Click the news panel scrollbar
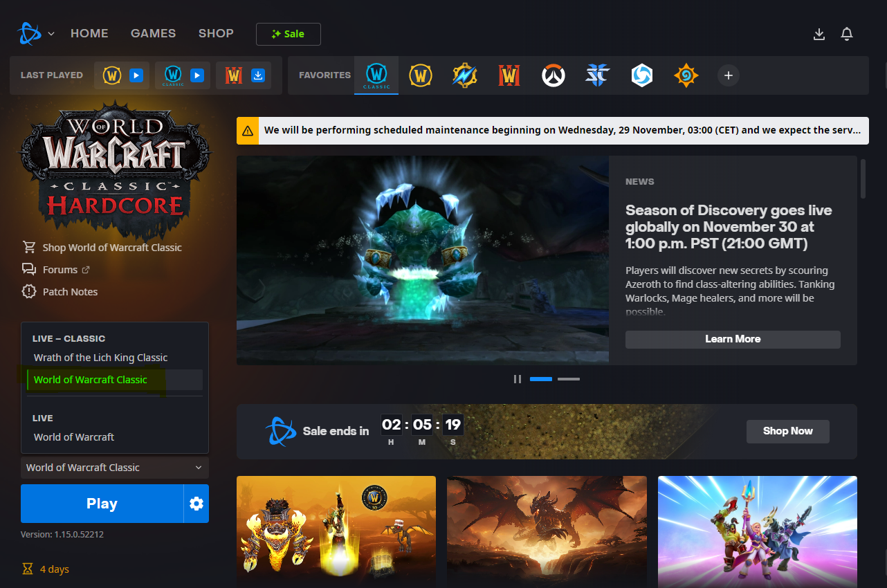 [x=863, y=179]
